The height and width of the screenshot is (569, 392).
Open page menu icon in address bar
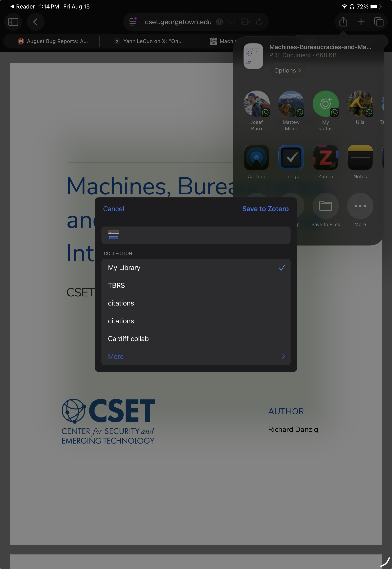133,22
